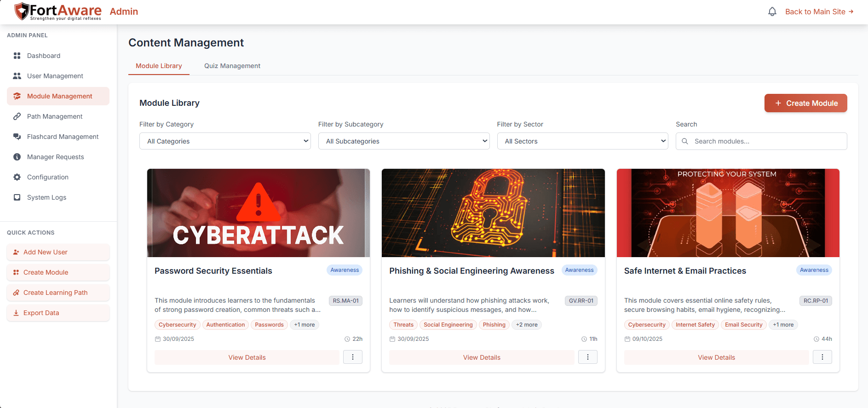Open the Filter by Category dropdown
This screenshot has width=868, height=408.
[x=225, y=141]
